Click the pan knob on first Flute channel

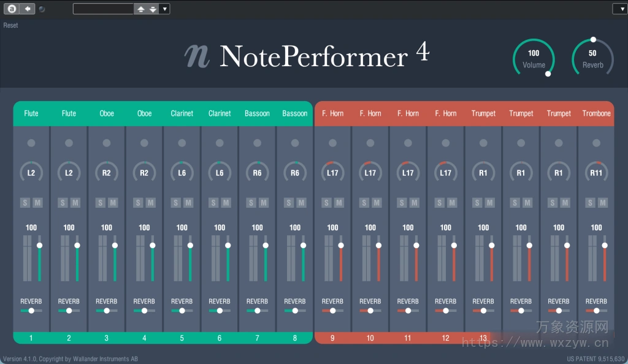pyautogui.click(x=31, y=172)
